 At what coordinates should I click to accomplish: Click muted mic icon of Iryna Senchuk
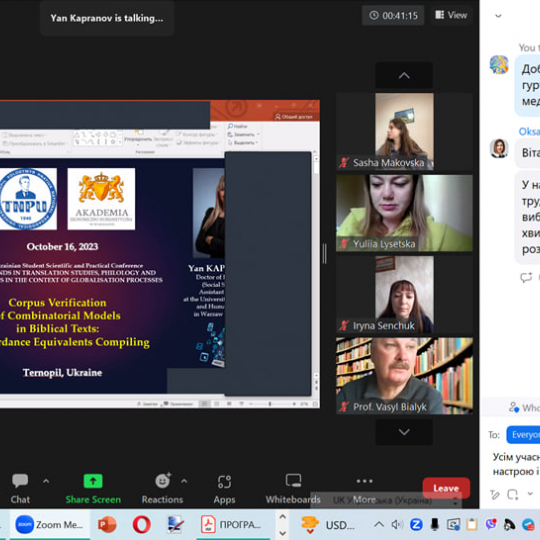[x=344, y=325]
